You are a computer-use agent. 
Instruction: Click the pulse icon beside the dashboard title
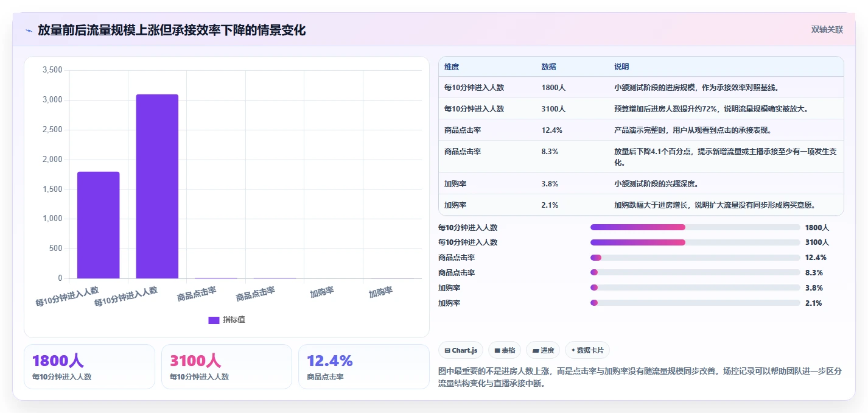tap(29, 30)
